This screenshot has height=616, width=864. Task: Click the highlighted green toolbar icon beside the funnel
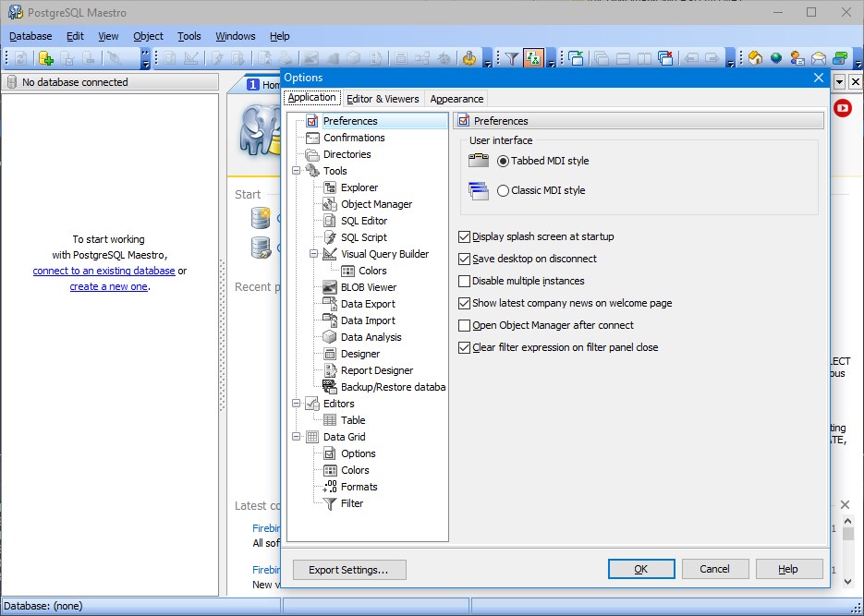(533, 58)
